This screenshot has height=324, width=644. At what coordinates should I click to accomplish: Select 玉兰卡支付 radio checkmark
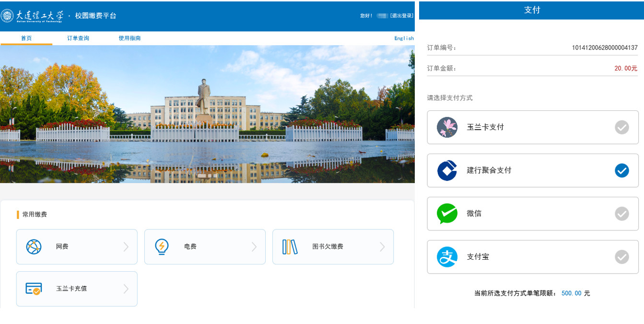point(622,127)
